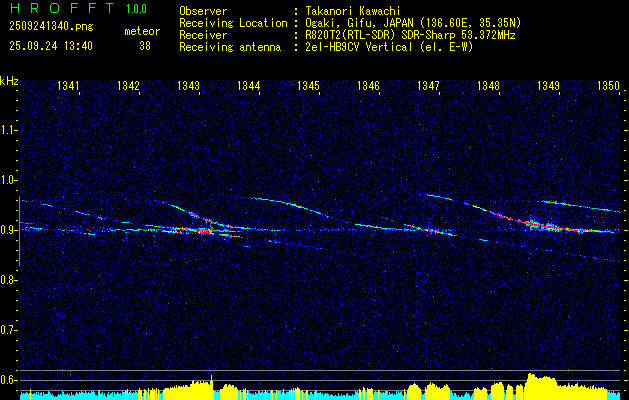This screenshot has width=629, height=400.
Task: Click the 1347 time marker
Action: click(x=428, y=85)
